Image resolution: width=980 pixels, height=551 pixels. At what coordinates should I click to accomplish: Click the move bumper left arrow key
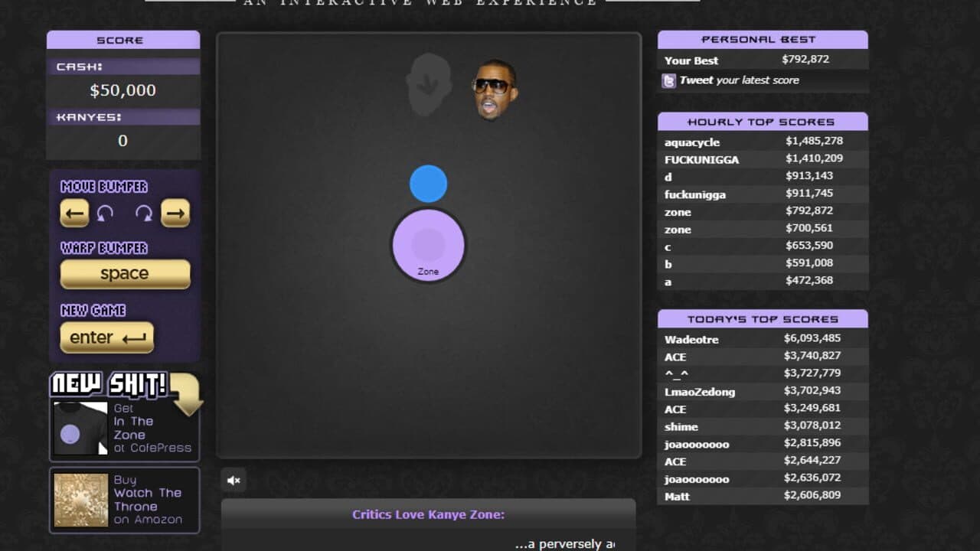74,214
